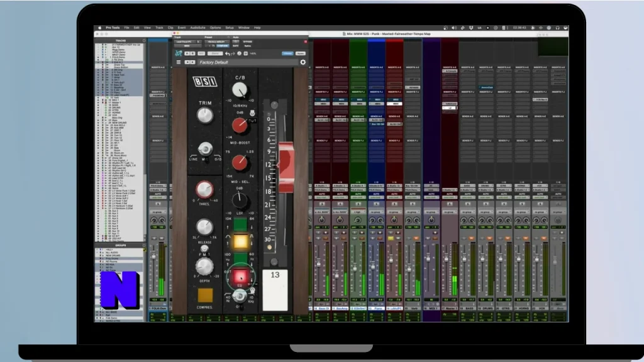The width and height of the screenshot is (644, 362).
Task: Toggle the COMPRES. orange button
Action: pos(205,295)
